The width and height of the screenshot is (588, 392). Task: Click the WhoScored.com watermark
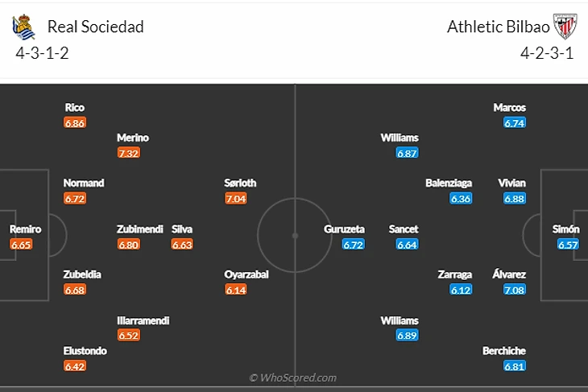[293, 378]
